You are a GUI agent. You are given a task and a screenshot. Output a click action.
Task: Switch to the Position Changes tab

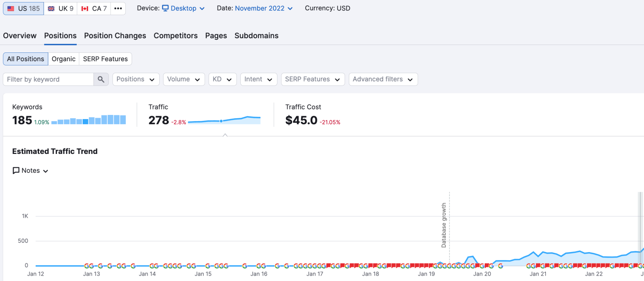(x=115, y=36)
